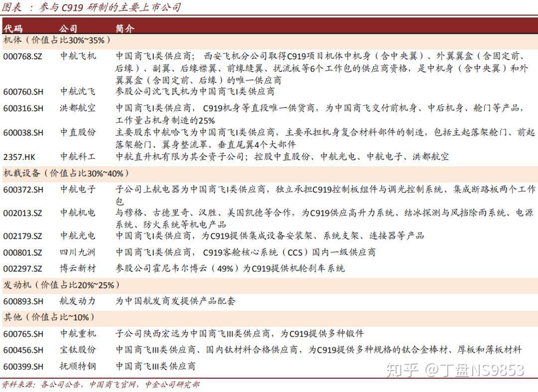Click description starting 与穆格、古德里奇、汉胜
This screenshot has width=538, height=392.
(325, 219)
